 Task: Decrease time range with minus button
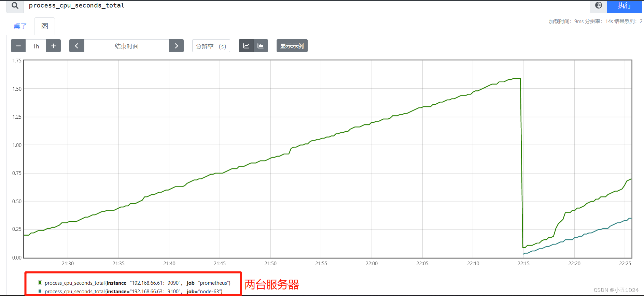(18, 46)
